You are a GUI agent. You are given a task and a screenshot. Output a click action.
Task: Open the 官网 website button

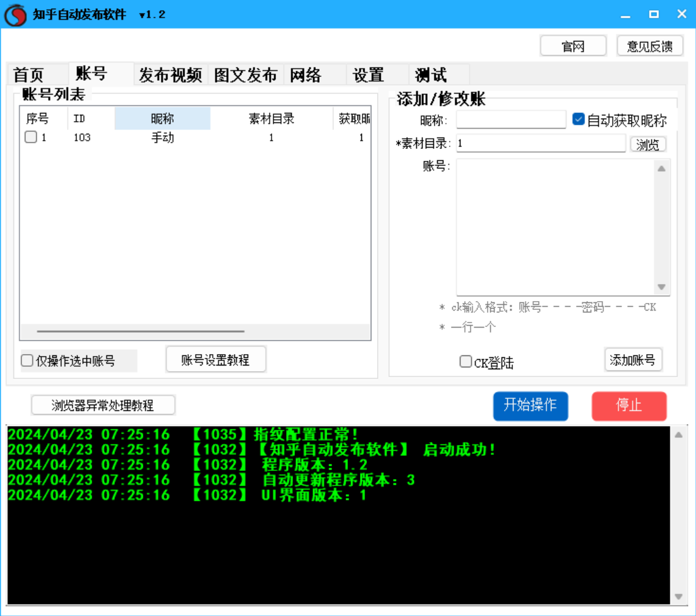573,46
